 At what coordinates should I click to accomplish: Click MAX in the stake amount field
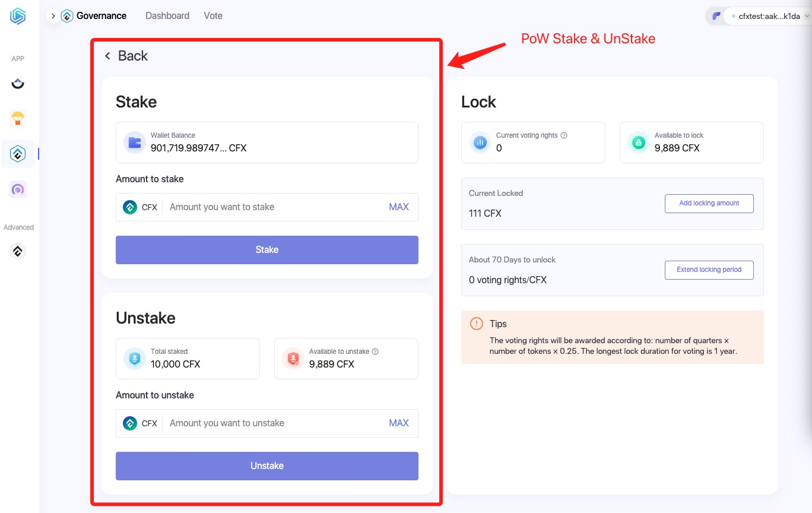(399, 207)
